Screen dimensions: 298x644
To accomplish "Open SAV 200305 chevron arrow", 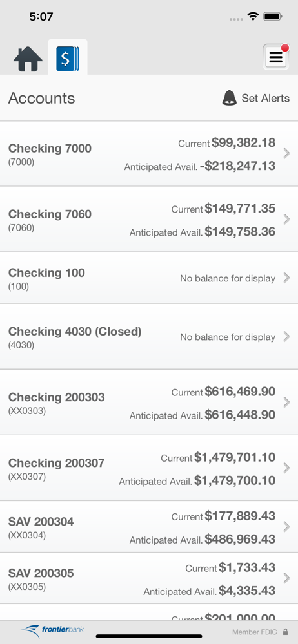I will click(x=286, y=578).
